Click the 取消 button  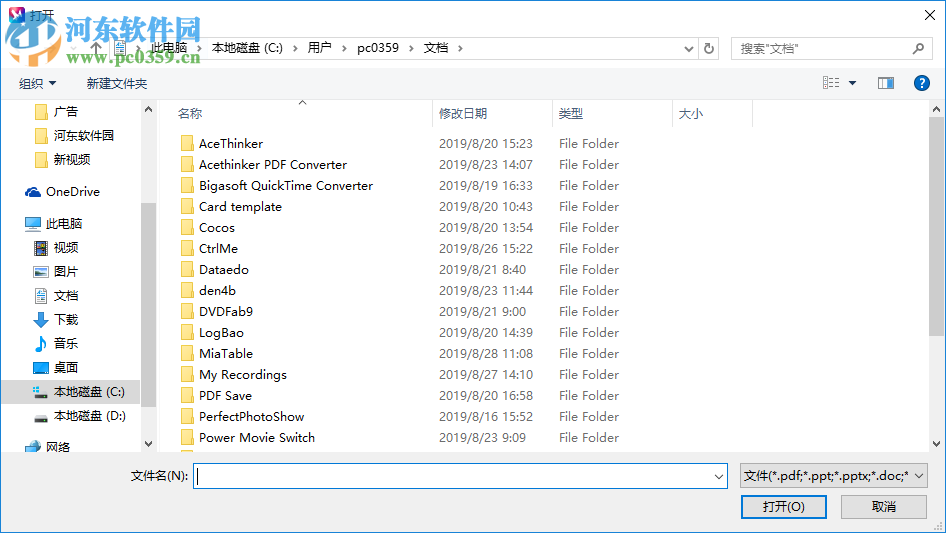[x=884, y=506]
